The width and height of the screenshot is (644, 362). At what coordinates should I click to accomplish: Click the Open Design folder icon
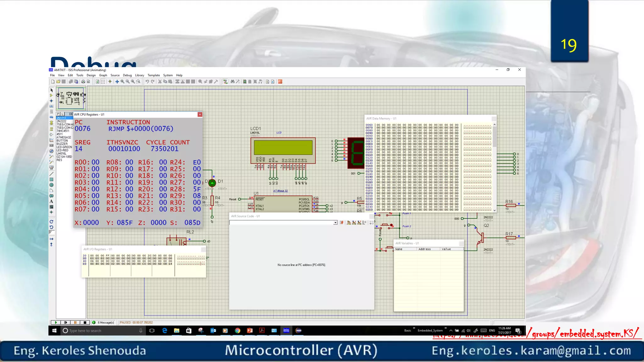(x=58, y=82)
